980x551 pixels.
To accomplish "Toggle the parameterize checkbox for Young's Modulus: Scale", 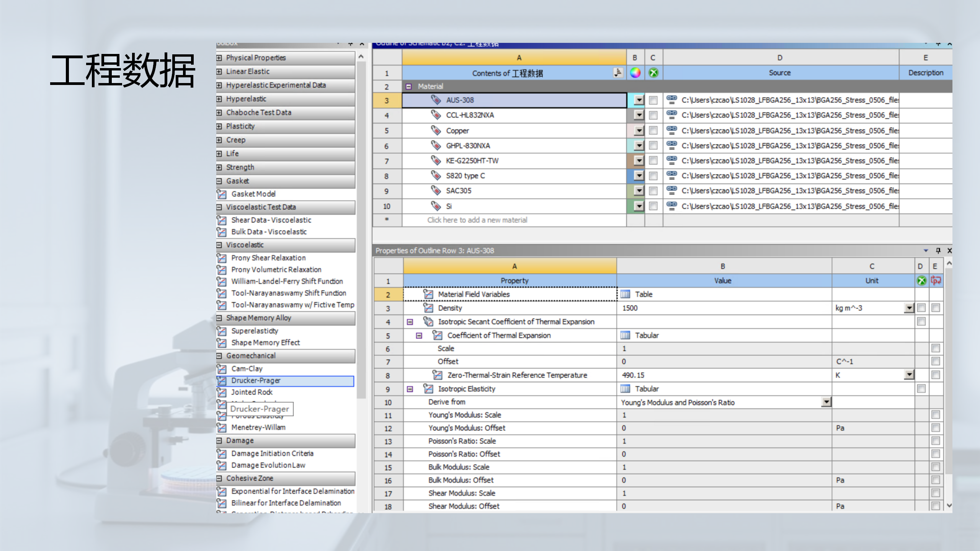I will 936,415.
